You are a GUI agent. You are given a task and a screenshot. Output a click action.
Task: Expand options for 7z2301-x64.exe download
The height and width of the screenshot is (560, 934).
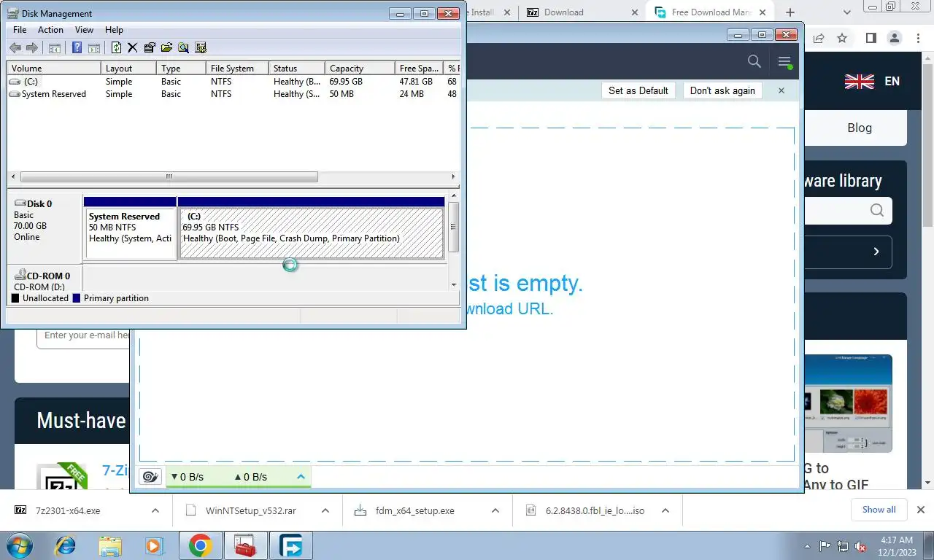[x=155, y=510]
